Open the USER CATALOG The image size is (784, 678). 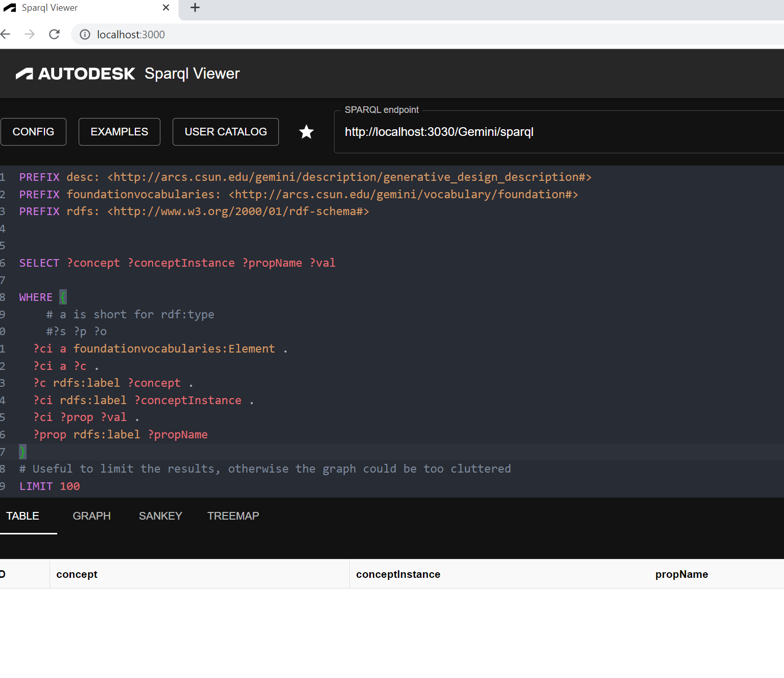click(x=226, y=132)
